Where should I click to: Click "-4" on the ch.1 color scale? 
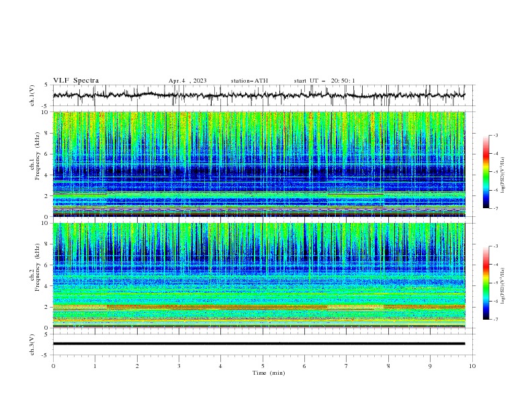[x=496, y=154]
